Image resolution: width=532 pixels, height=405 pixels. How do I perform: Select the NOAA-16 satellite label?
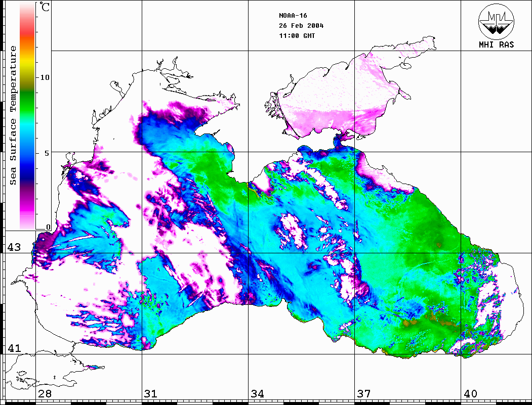pos(292,16)
